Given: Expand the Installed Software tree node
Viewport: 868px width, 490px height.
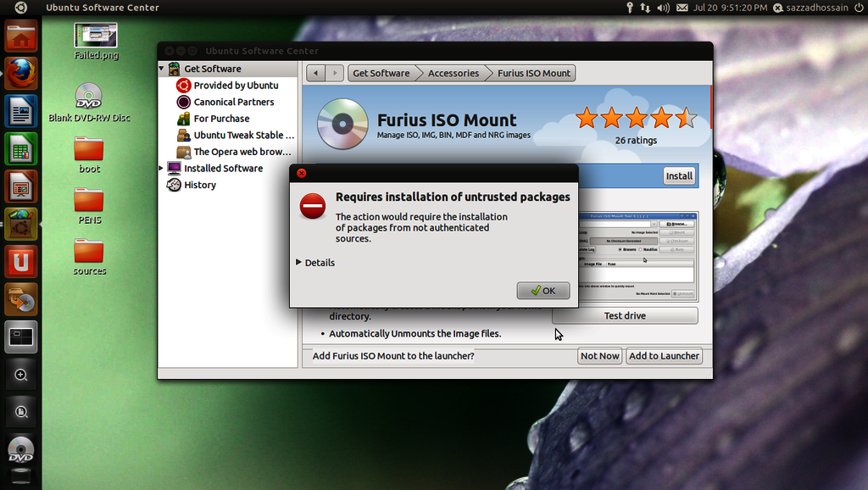Looking at the screenshot, I should (162, 168).
